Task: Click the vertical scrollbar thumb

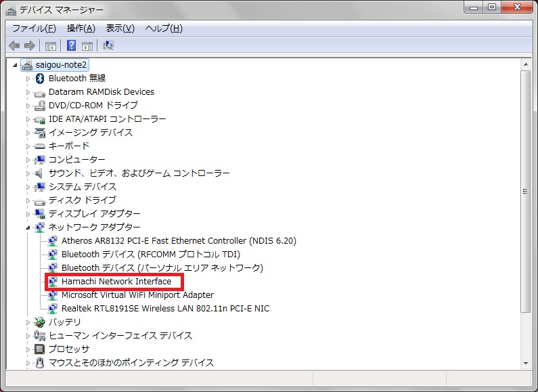Action: pyautogui.click(x=526, y=192)
